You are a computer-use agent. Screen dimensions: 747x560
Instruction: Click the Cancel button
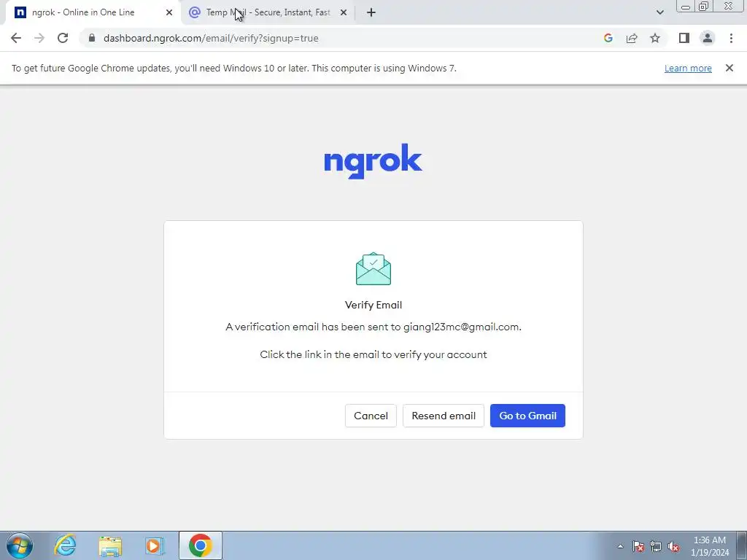(x=371, y=416)
